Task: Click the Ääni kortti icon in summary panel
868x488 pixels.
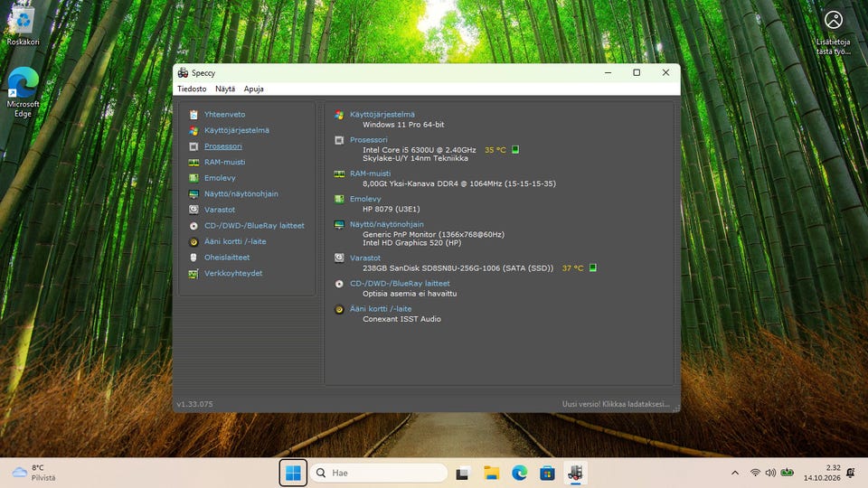Action: [339, 309]
